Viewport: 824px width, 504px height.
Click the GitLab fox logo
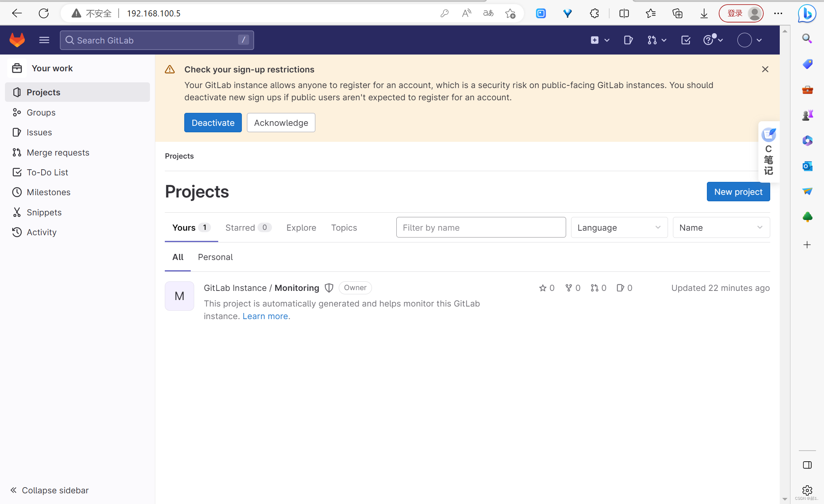coord(17,40)
